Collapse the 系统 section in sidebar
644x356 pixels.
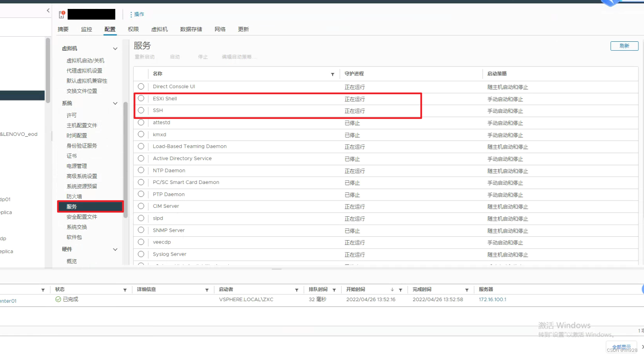[115, 103]
